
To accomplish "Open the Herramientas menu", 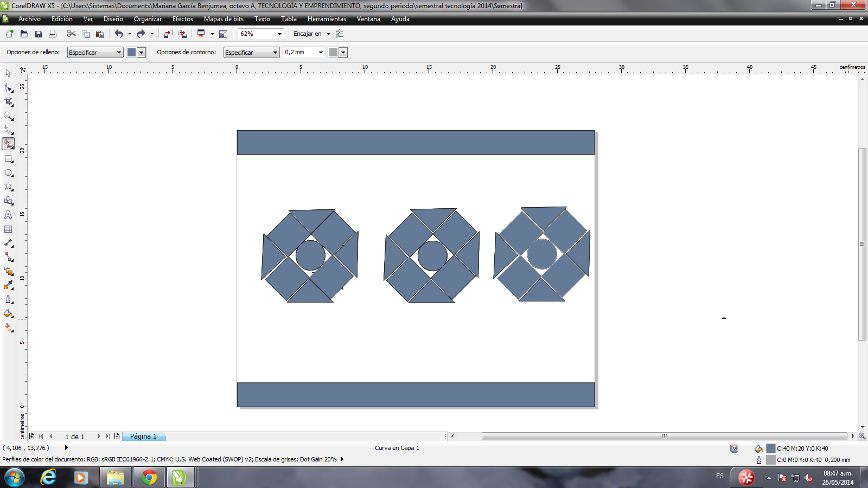I will click(327, 19).
